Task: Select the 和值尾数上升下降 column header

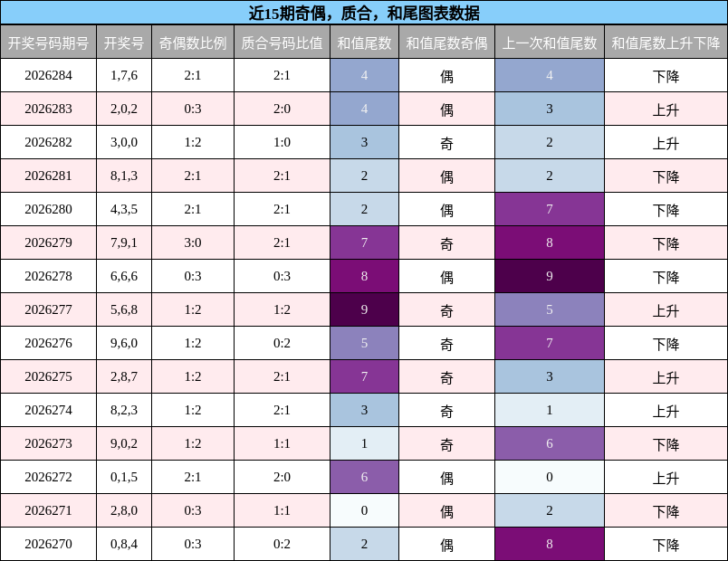Action: pyautogui.click(x=666, y=43)
